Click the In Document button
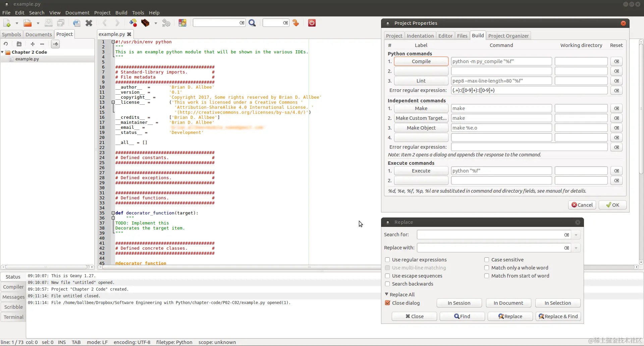This screenshot has width=644, height=346. [x=508, y=303]
